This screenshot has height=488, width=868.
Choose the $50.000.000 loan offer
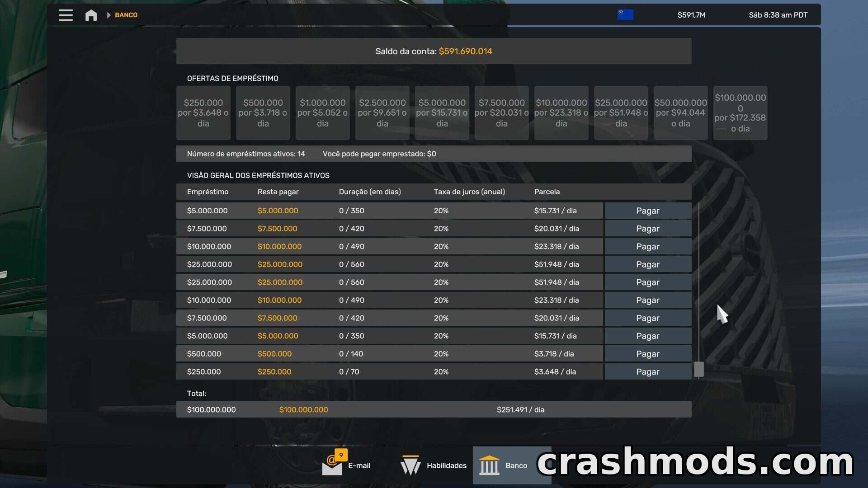pyautogui.click(x=681, y=113)
